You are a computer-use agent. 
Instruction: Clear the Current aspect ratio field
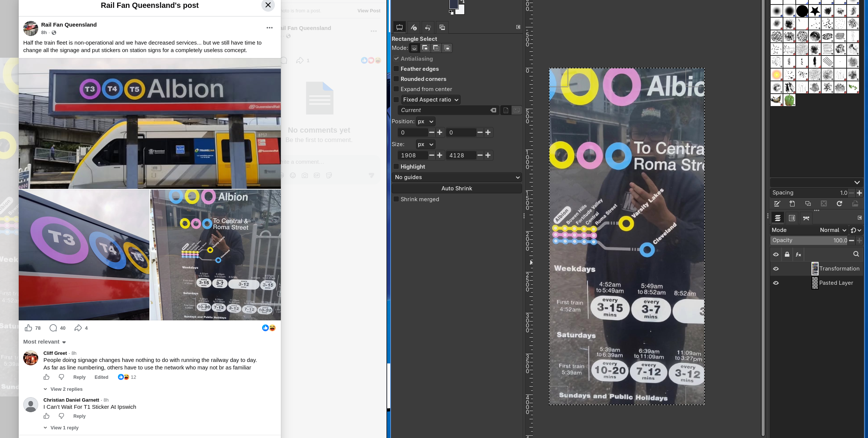pos(494,110)
